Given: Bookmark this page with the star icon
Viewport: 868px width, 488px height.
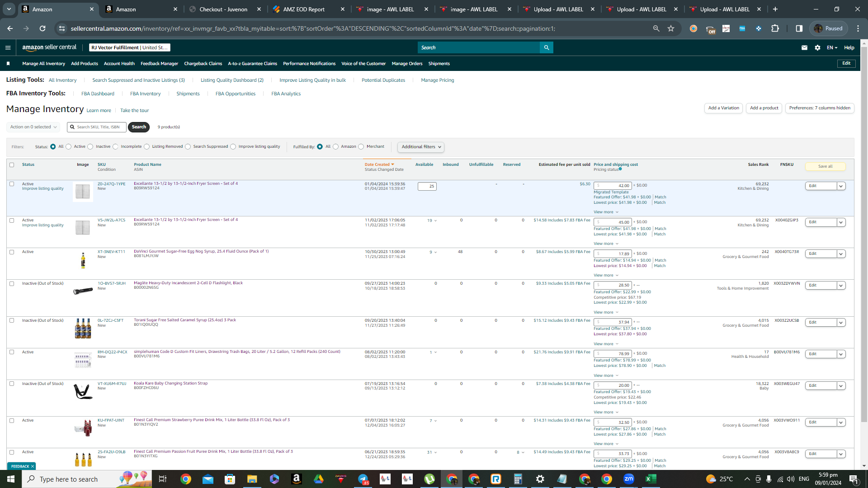Looking at the screenshot, I should pos(671,28).
